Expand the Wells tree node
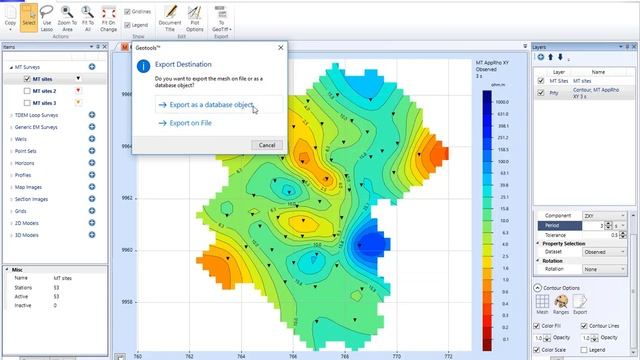 (x=11, y=139)
